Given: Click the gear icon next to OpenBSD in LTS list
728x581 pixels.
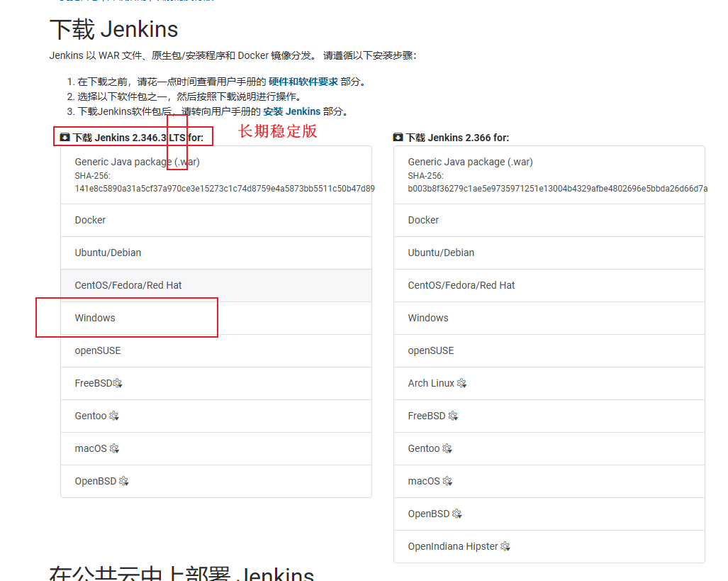Looking at the screenshot, I should pyautogui.click(x=124, y=481).
